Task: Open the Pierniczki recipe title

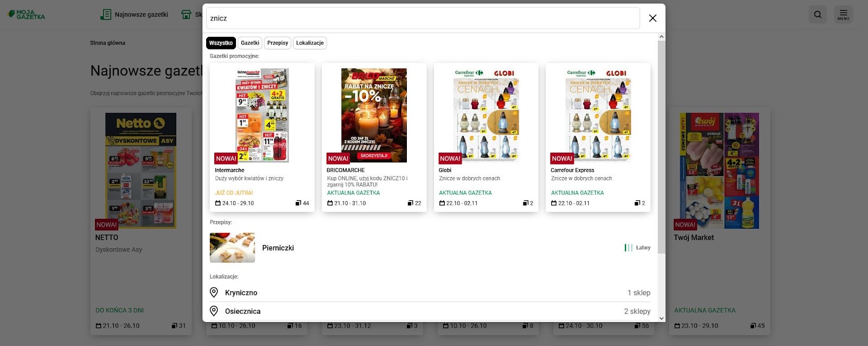Action: (278, 248)
